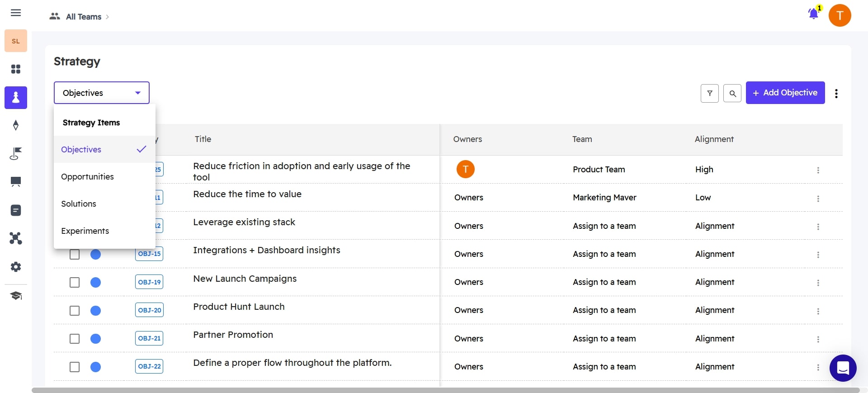Screen dimensions: 868x393
Task: Check the OBJ-15 row checkbox
Action: pyautogui.click(x=75, y=254)
